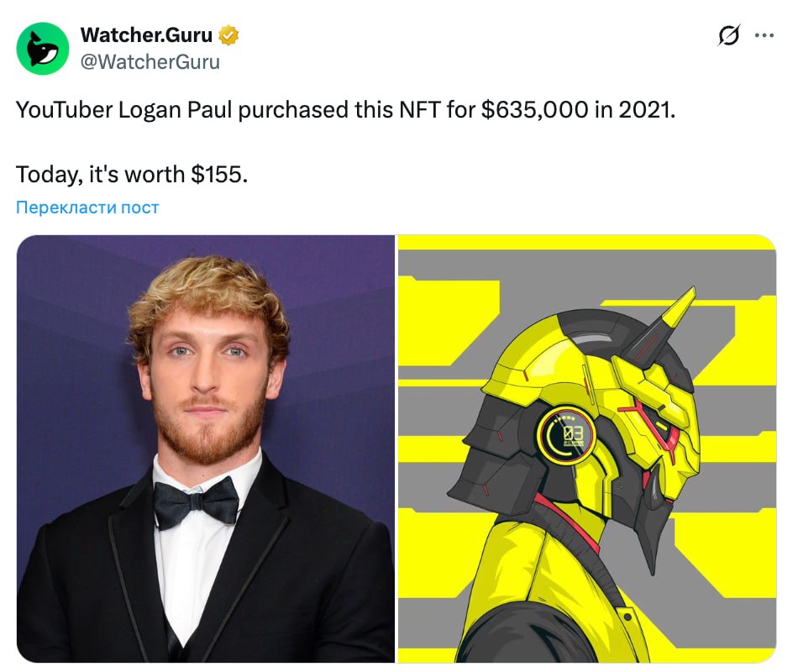Click the gold verified badge icon
The width and height of the screenshot is (798, 672).
[x=228, y=35]
